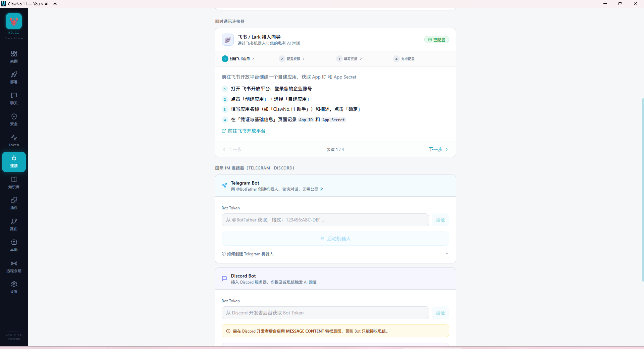Click the v26.3.20 version label

(x=14, y=335)
